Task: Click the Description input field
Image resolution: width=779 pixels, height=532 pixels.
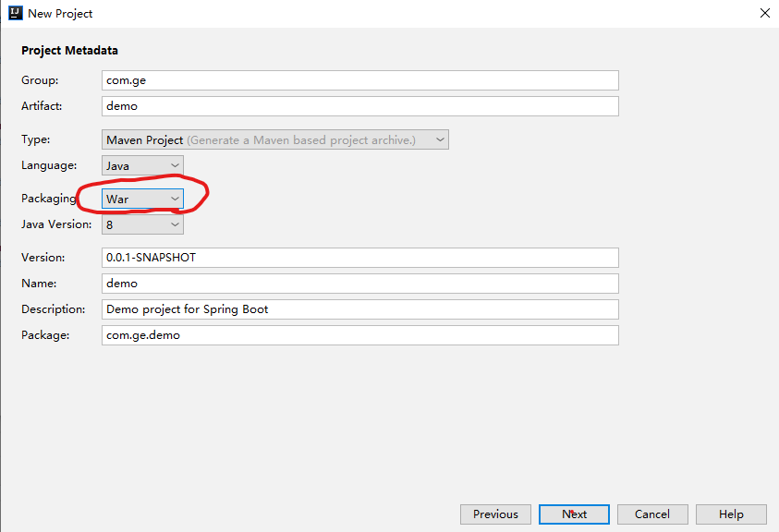Action: pos(360,309)
